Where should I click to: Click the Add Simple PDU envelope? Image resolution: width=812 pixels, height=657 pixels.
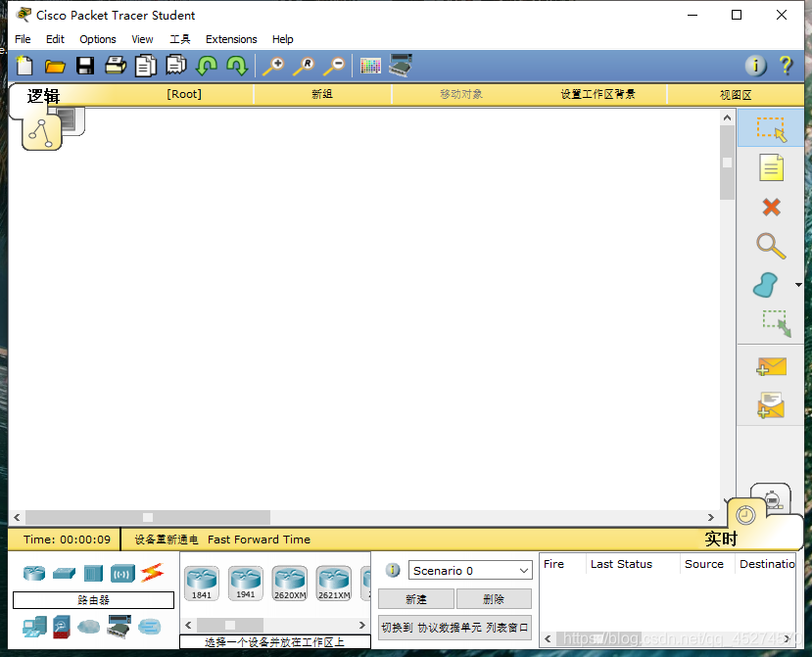pyautogui.click(x=771, y=366)
